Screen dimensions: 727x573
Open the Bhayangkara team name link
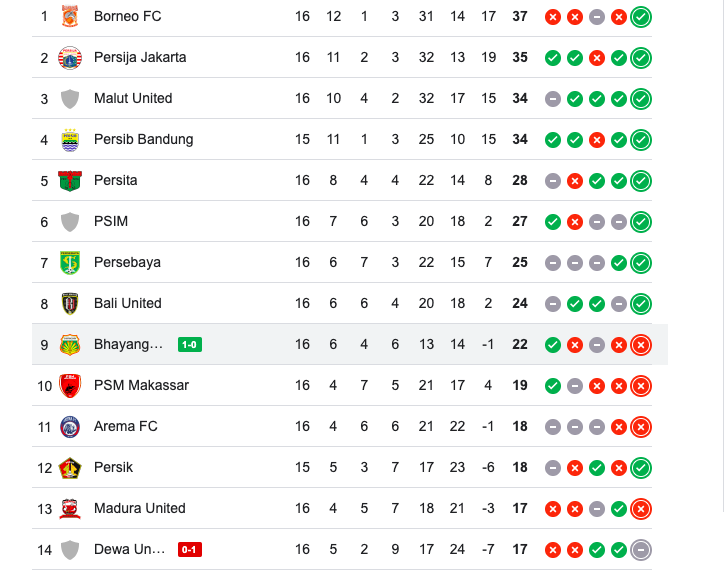point(128,344)
